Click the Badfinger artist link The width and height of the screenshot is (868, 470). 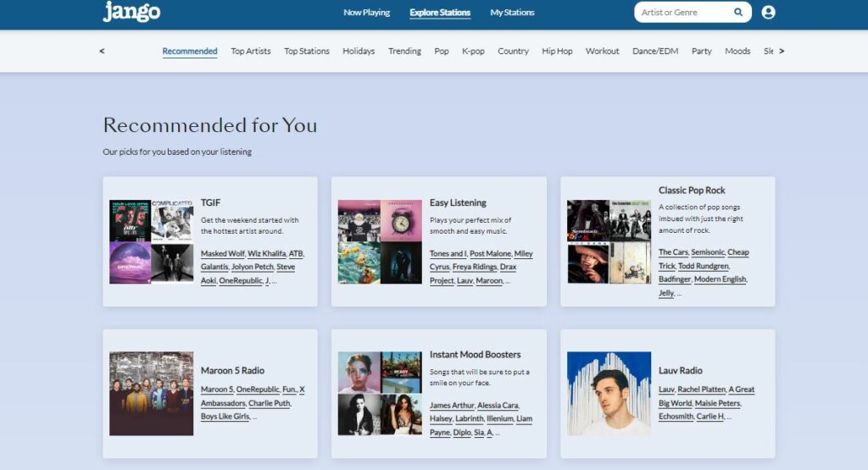point(675,279)
